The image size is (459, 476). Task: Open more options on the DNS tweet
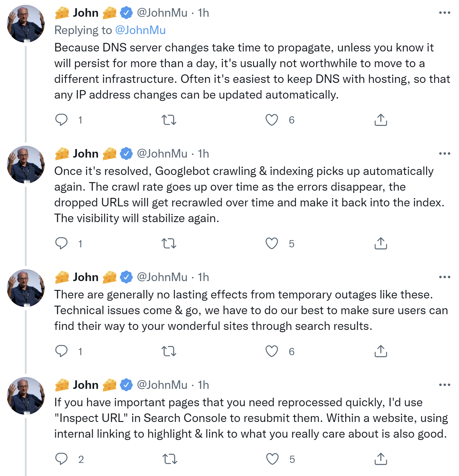(445, 13)
